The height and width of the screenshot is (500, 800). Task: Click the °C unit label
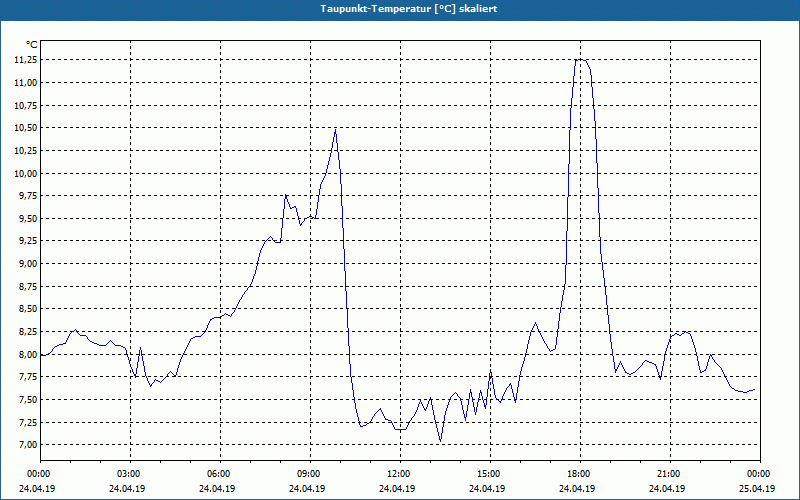point(32,45)
